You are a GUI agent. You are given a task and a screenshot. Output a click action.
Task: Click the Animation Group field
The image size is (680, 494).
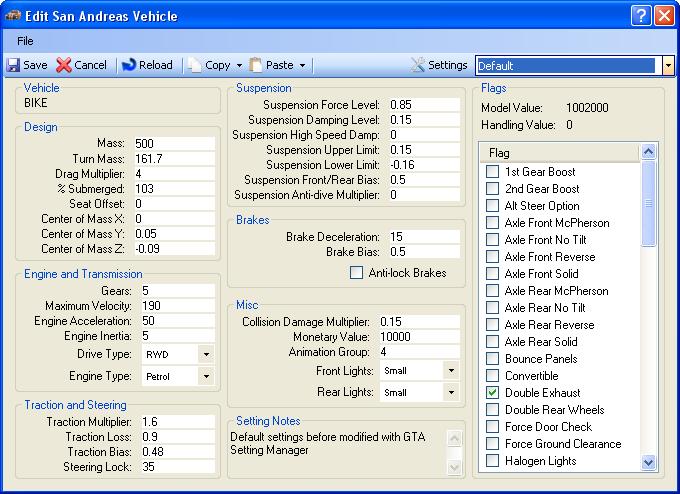(419, 352)
